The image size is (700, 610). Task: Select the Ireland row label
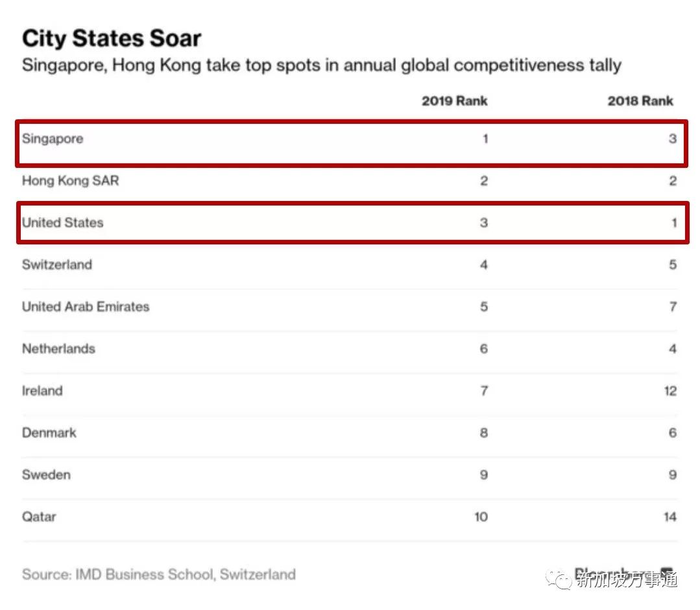42,391
